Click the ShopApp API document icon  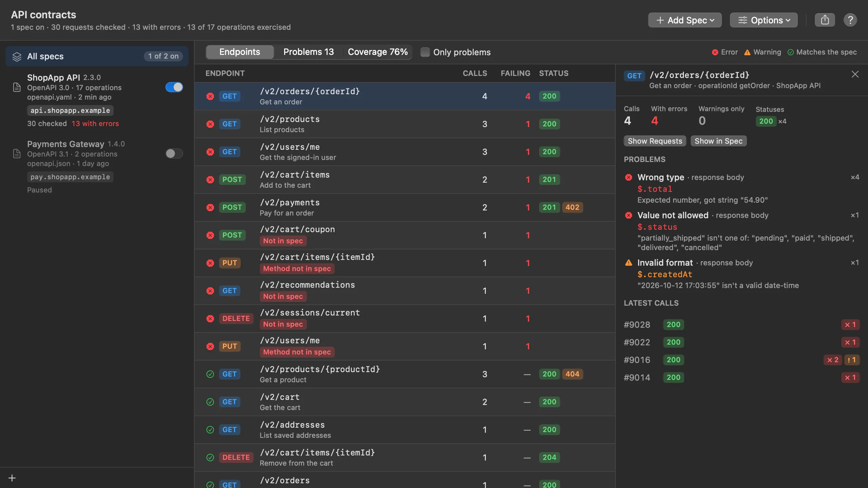(17, 87)
